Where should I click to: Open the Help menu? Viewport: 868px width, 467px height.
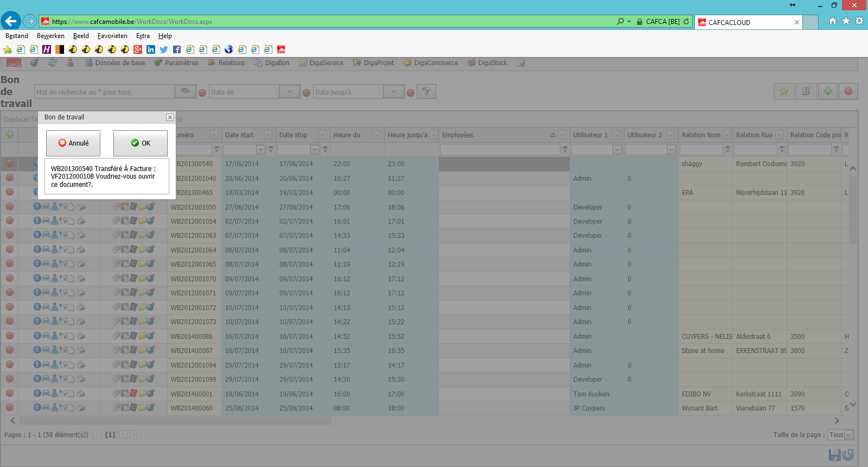tap(165, 36)
